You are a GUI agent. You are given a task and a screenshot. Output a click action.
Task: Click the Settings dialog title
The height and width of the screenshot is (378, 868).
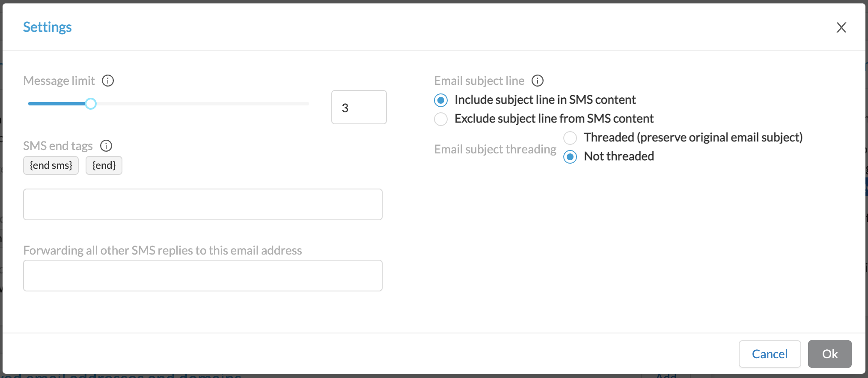[x=47, y=27]
